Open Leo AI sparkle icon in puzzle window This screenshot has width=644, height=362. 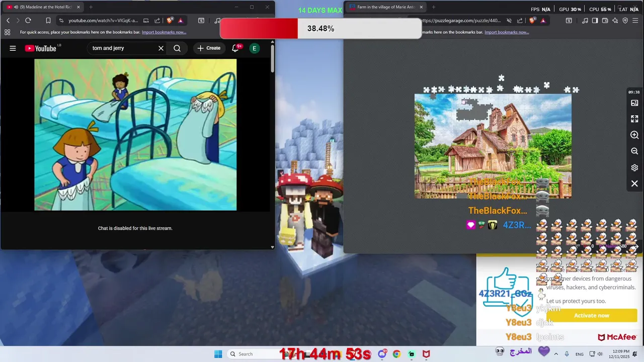click(x=615, y=21)
